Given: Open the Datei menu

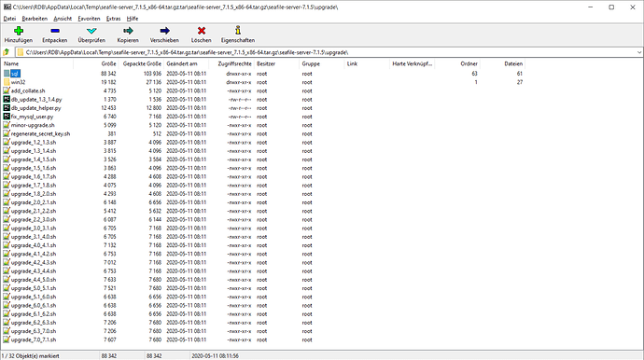Looking at the screenshot, I should (x=9, y=19).
